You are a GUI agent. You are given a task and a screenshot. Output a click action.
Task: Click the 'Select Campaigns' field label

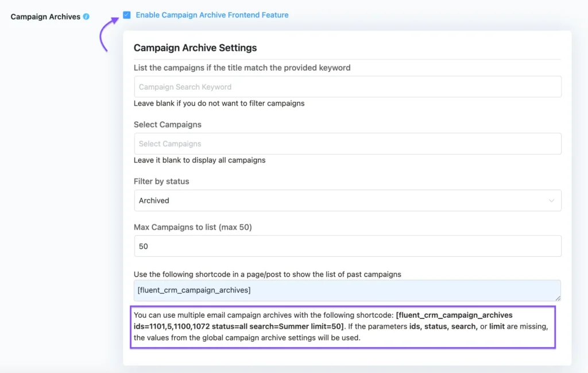168,125
